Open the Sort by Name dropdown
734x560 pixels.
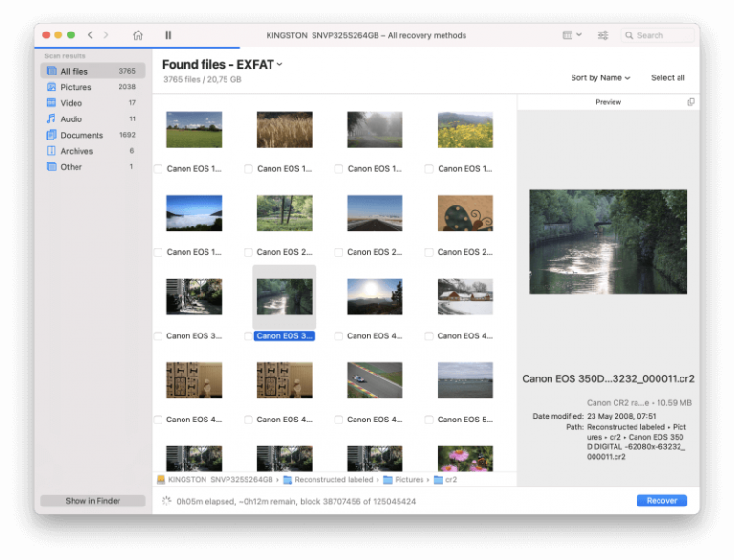pos(600,77)
